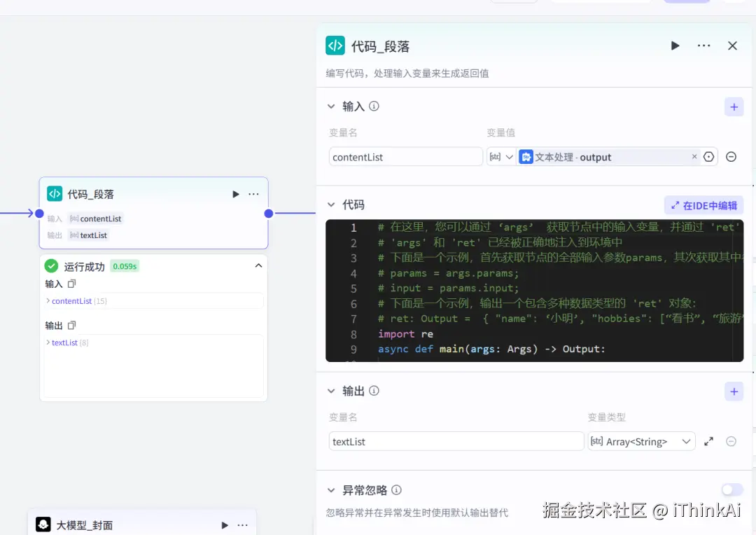Run the 大模型_封面 node with its play icon

click(x=225, y=524)
